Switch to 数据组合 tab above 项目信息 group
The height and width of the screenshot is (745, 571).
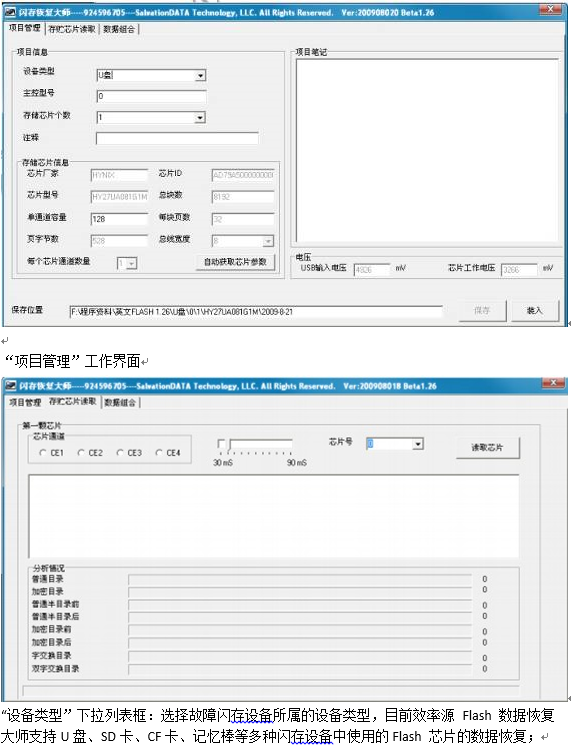(119, 29)
